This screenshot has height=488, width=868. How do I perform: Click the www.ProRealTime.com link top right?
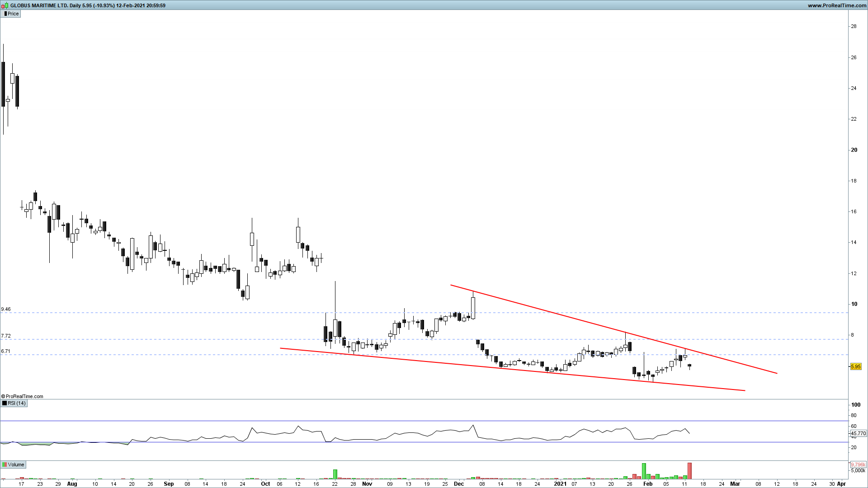pyautogui.click(x=837, y=5)
